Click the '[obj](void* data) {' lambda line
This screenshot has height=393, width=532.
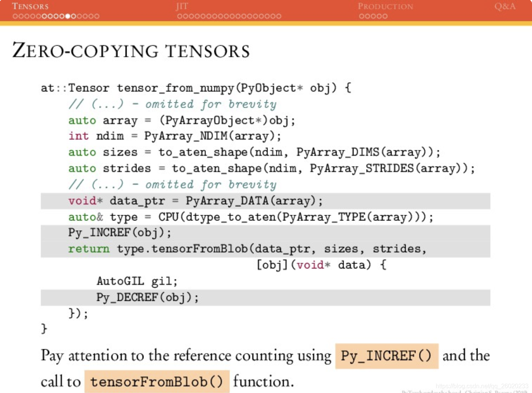pyautogui.click(x=322, y=265)
